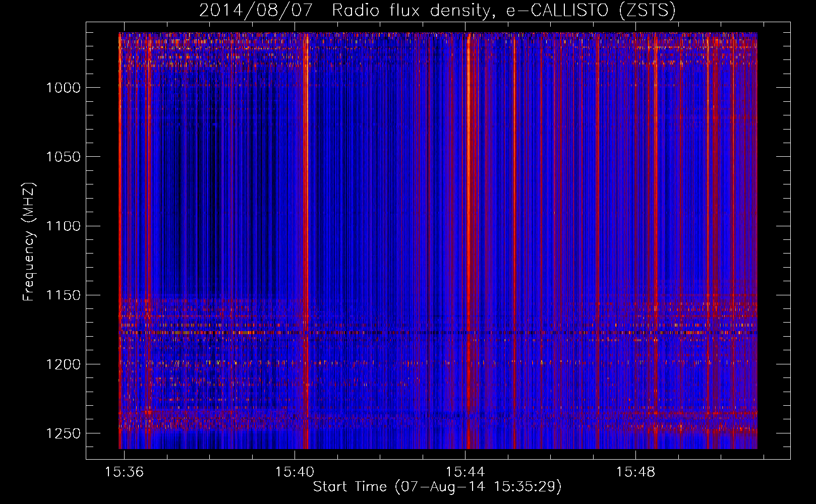Click the 1200 frequency tick label
This screenshot has height=504, width=816.
tap(63, 364)
